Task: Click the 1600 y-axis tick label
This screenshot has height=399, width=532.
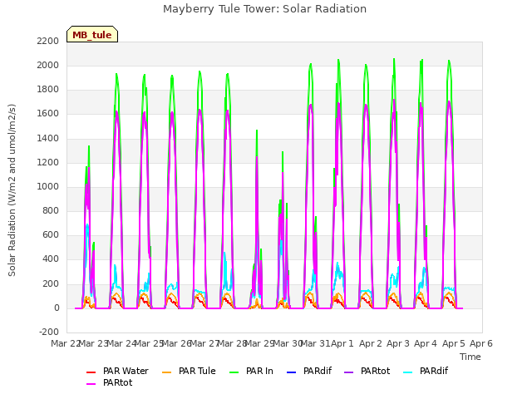Action: (48, 114)
